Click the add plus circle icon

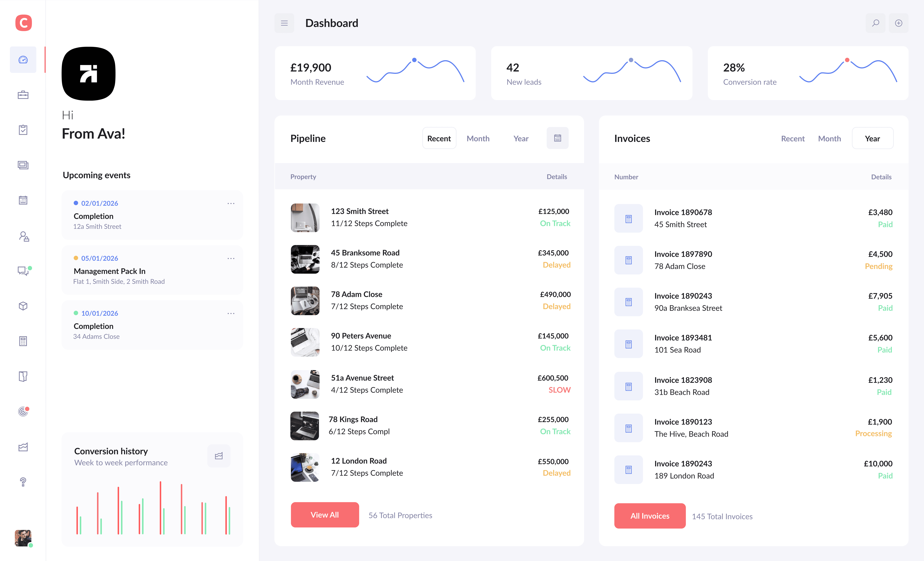tap(899, 23)
